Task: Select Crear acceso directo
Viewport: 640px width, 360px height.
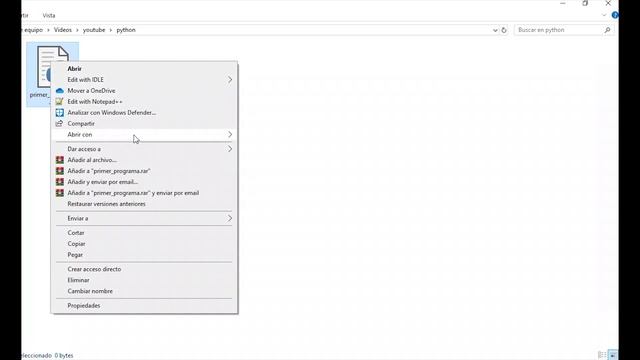Action: pos(144,269)
